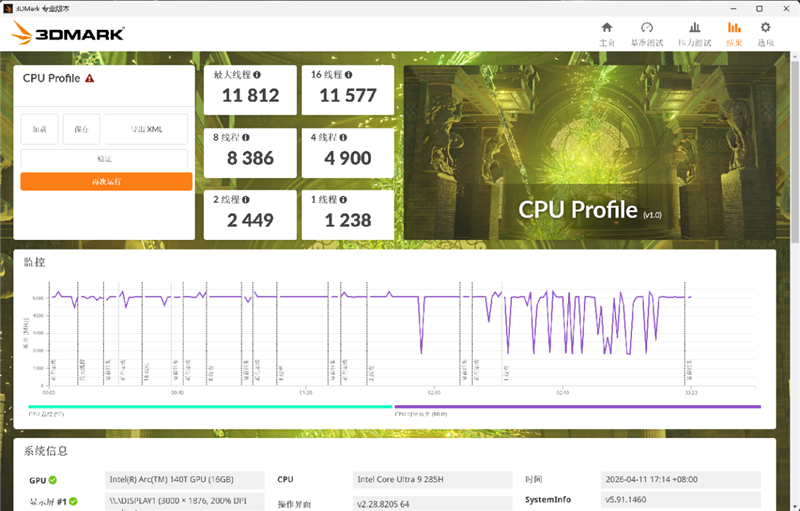Open stress tests (压力测试) chart icon
Image resolution: width=800 pixels, height=511 pixels.
coord(694,28)
